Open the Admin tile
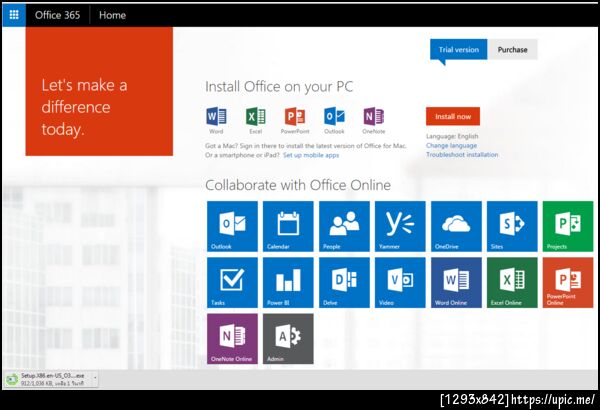Viewport: 600px width, 410px height. [288, 339]
